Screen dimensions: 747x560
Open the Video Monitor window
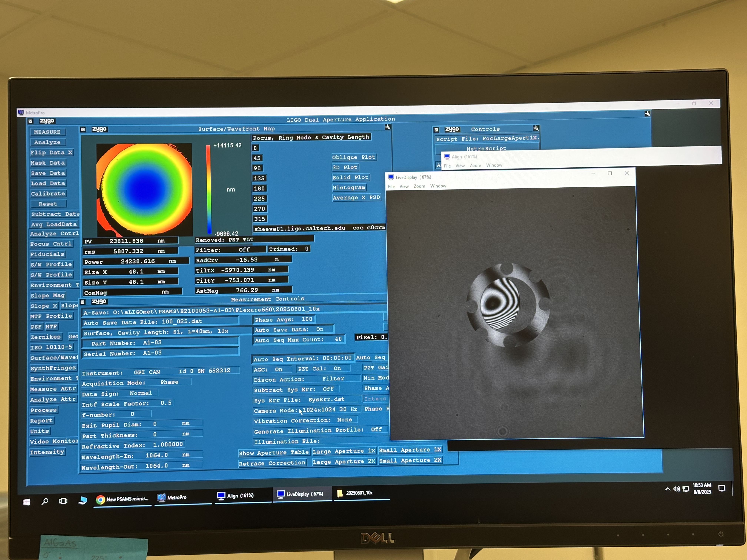54,441
